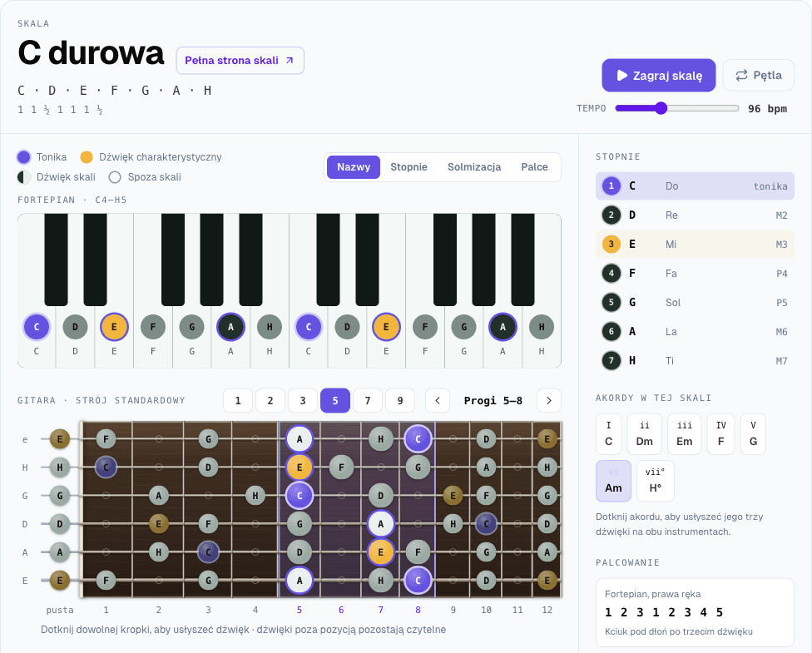
Task: Choose fret position 9 button
Action: tap(400, 400)
